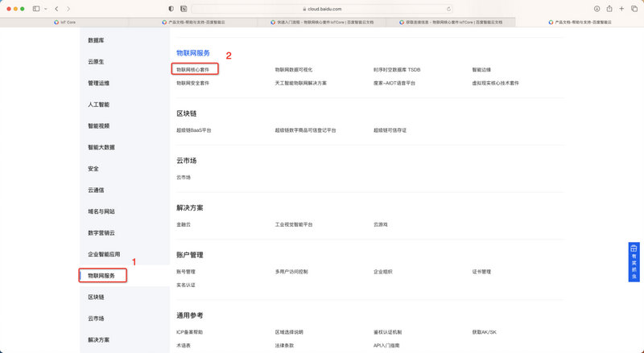Go back with the Safari back arrow
Viewport: 644px width, 353px height.
[x=56, y=9]
